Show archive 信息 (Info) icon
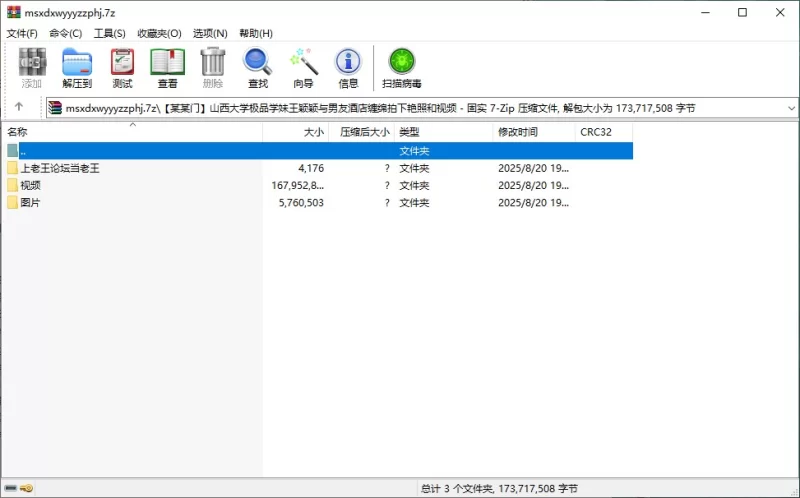Viewport: 800px width, 498px height. coord(348,62)
